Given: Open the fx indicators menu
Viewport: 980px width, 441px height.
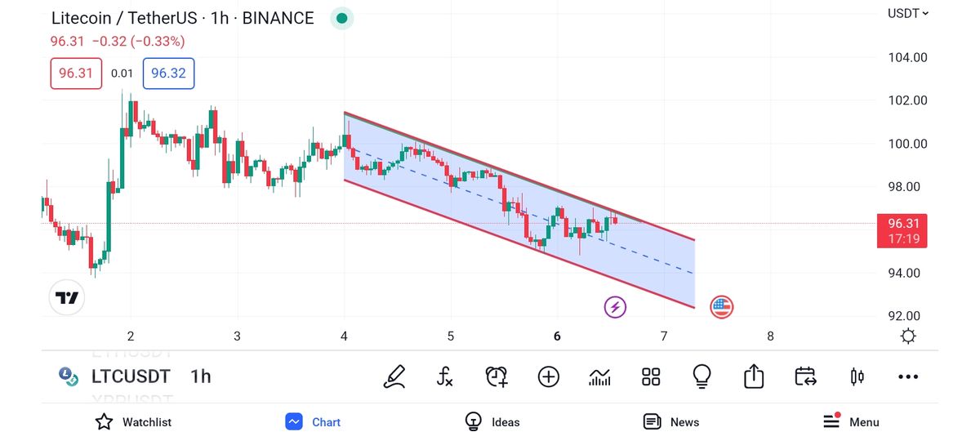Looking at the screenshot, I should (445, 376).
